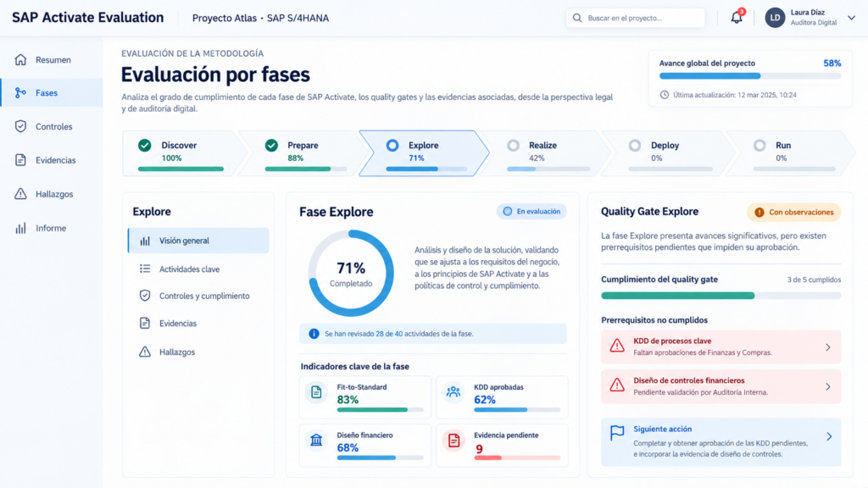Open Actividades clave section
Image resolution: width=868 pixels, height=488 pixels.
coord(198,269)
